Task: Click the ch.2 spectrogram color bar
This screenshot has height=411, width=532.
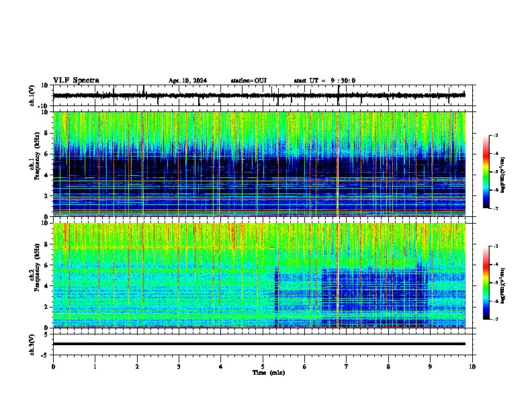Action: (x=486, y=283)
